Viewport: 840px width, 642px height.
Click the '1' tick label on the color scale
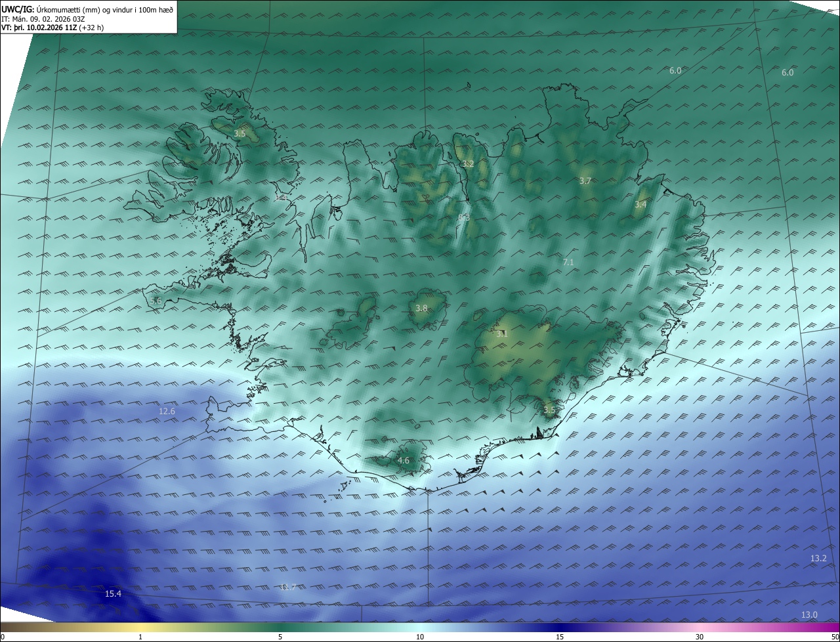coord(140,637)
